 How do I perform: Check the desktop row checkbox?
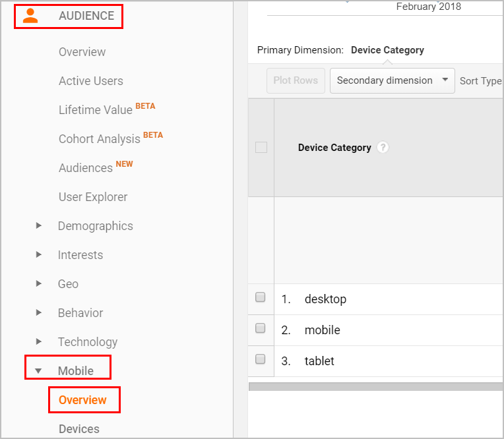point(261,297)
